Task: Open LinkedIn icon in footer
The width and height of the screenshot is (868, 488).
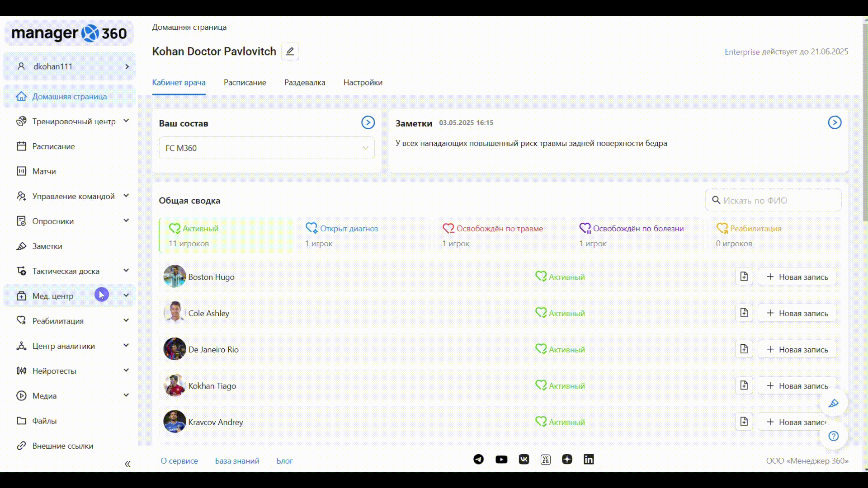Action: tap(589, 460)
